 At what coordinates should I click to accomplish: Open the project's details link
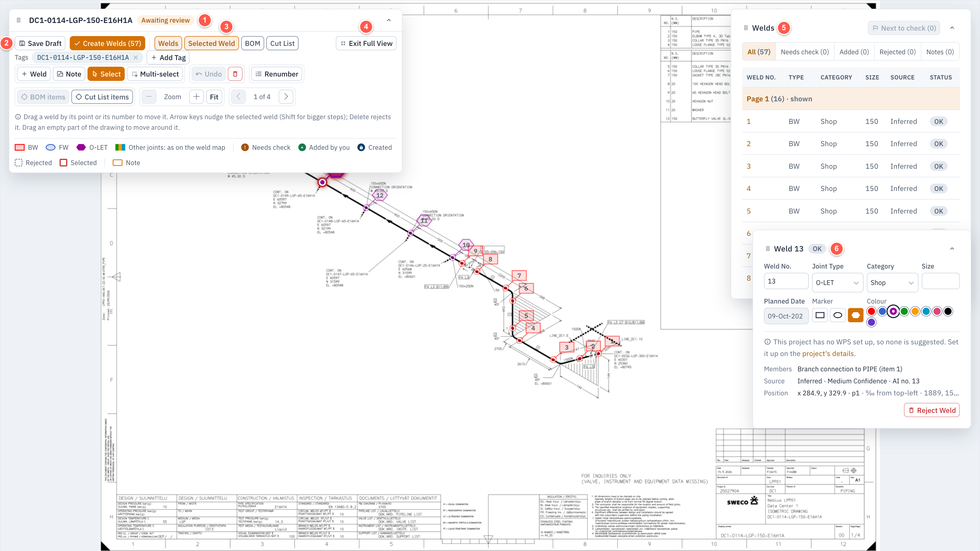coord(829,353)
